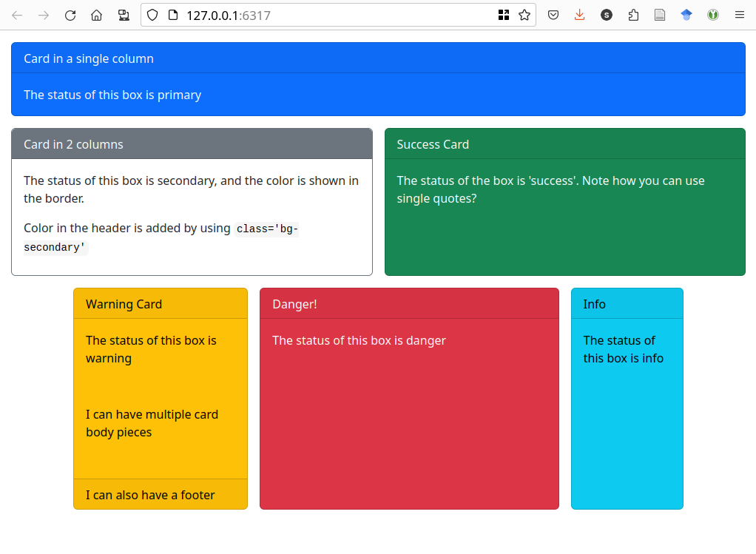Click the 'Danger!' card header
756x554 pixels.
click(409, 304)
